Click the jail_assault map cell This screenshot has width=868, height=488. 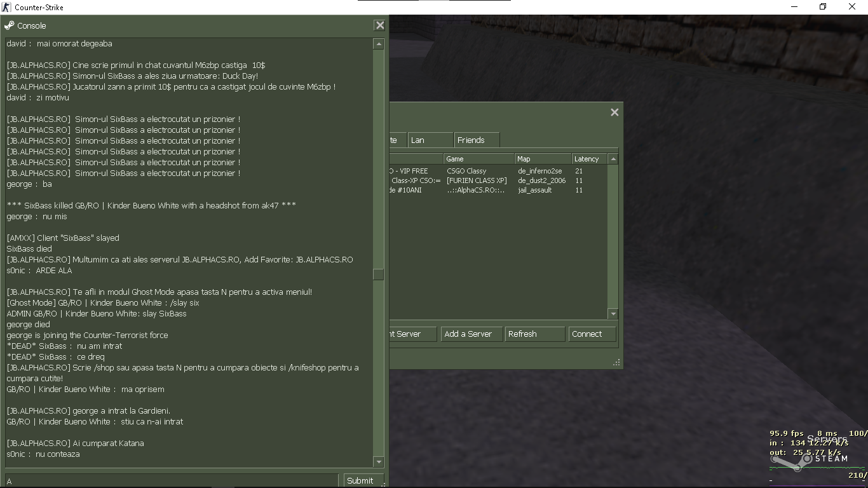click(535, 190)
